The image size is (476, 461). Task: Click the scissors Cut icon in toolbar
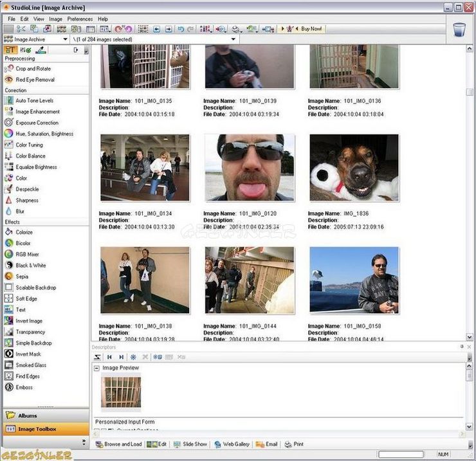tap(21, 29)
